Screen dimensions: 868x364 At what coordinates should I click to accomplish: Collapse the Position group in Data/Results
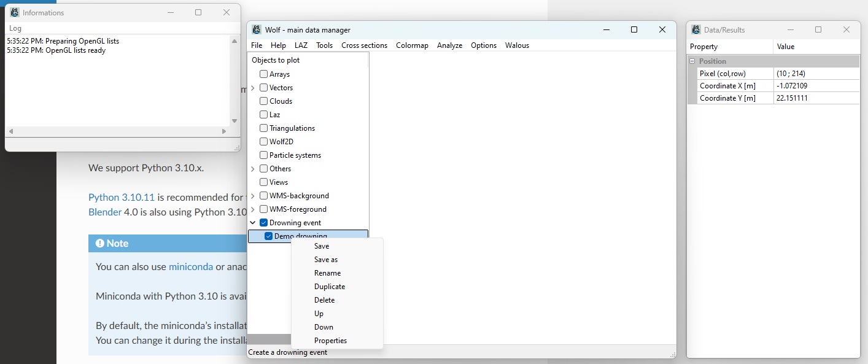click(x=692, y=61)
